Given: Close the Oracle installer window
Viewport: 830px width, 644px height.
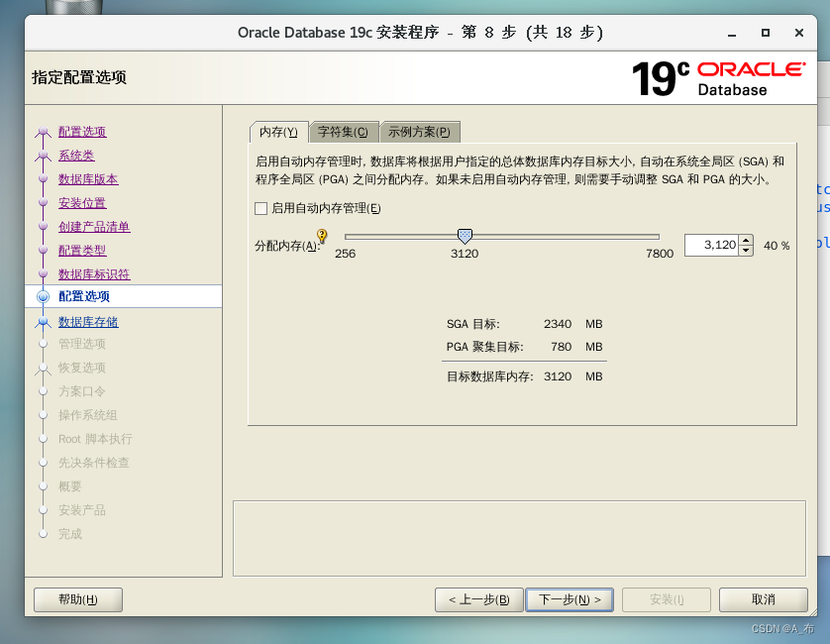Looking at the screenshot, I should click(x=799, y=33).
